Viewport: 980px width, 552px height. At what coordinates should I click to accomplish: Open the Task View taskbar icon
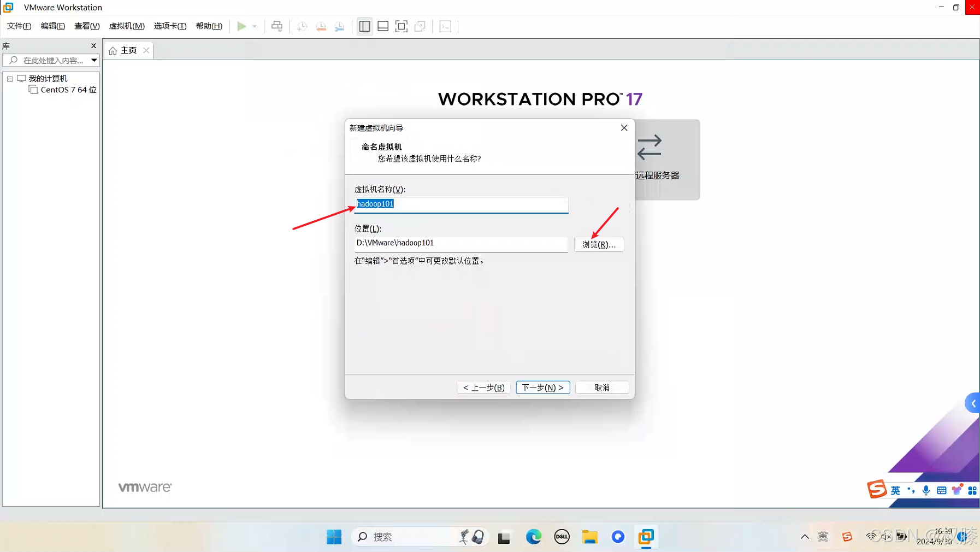(x=504, y=538)
